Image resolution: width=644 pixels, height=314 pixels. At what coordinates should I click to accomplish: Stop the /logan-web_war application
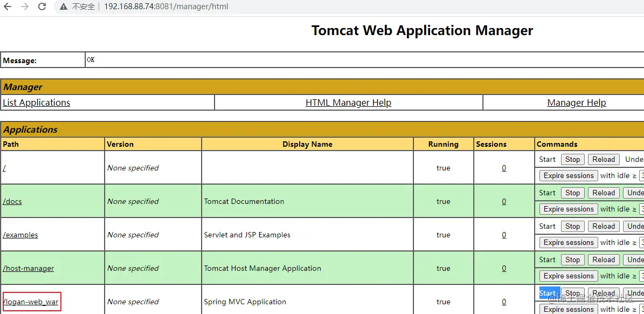[x=572, y=293]
